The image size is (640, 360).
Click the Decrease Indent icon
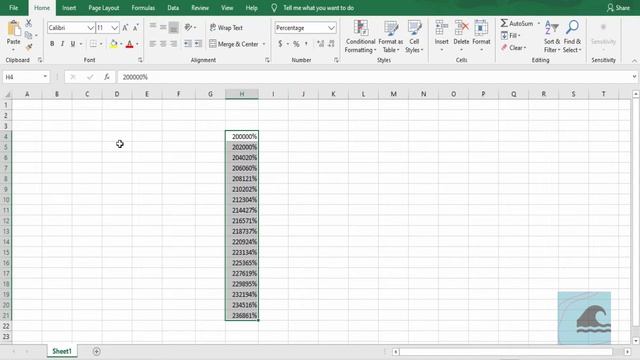[188, 44]
